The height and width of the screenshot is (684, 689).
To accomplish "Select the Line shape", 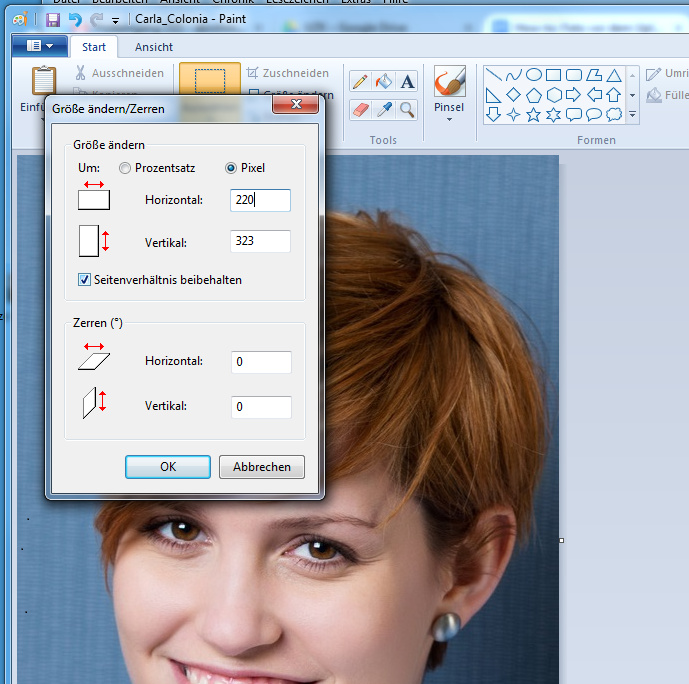I will [x=493, y=75].
